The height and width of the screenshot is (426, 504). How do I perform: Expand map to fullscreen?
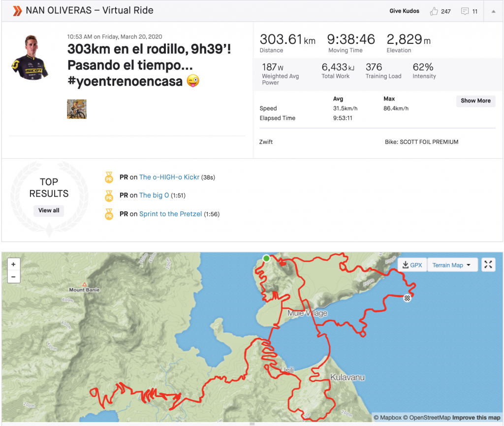point(488,265)
